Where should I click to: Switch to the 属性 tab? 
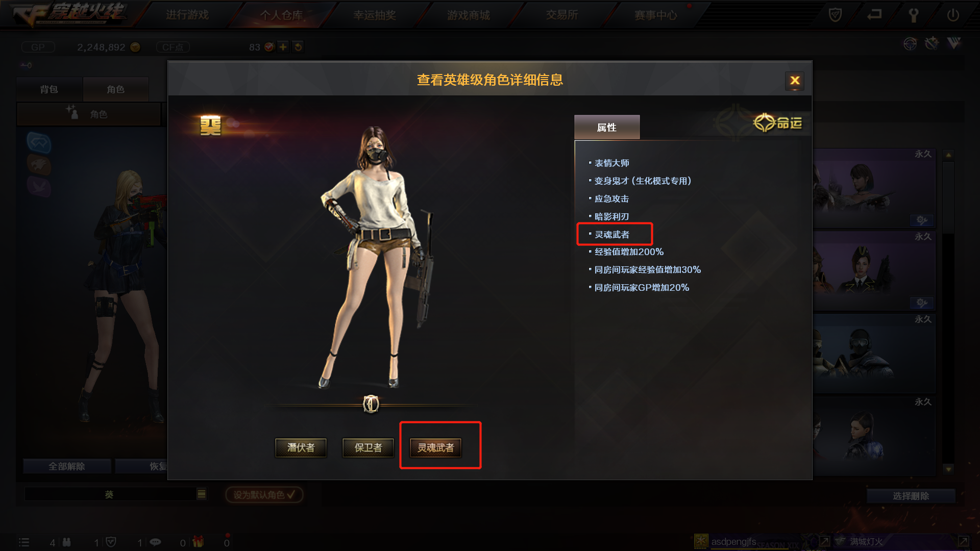607,127
